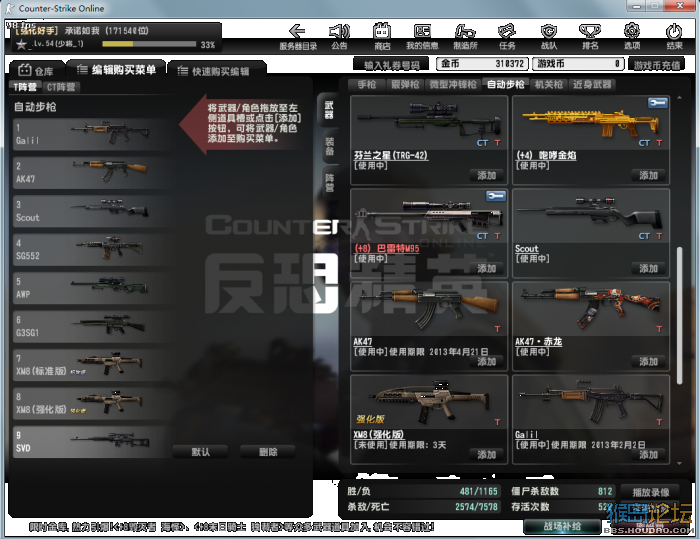Select slot 4 SG552 in buy menu
700x539 pixels.
point(92,250)
